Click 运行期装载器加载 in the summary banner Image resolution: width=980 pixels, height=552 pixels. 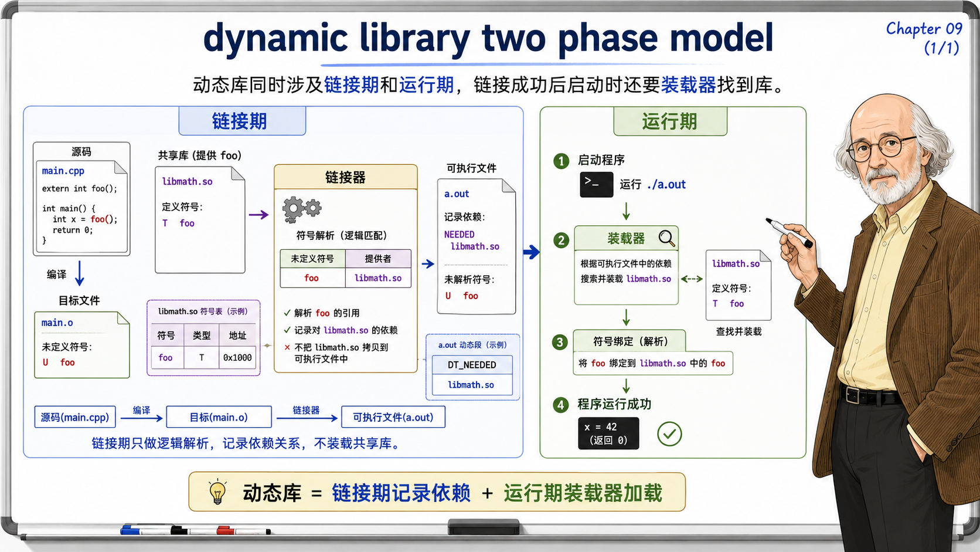(583, 493)
